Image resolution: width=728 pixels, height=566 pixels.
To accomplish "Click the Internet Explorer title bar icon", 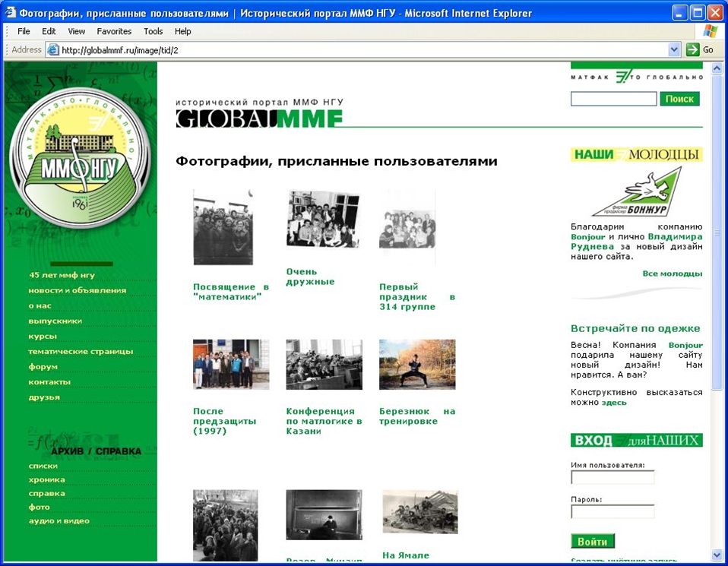I will click(10, 13).
